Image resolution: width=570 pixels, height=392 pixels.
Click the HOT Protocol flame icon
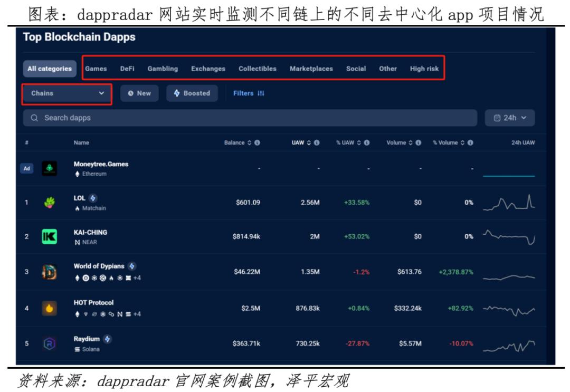[x=49, y=307]
